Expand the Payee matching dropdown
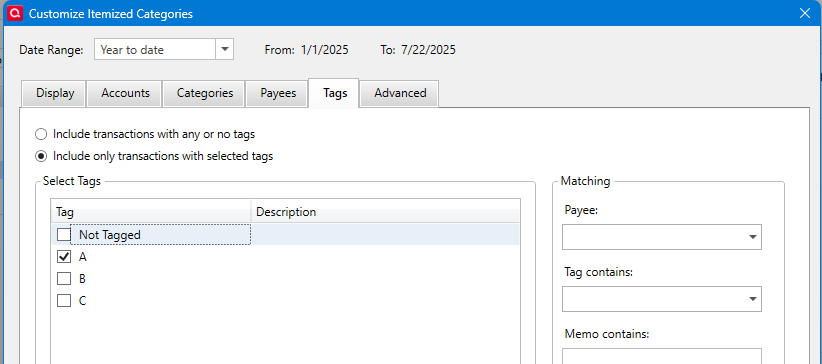 [x=753, y=237]
